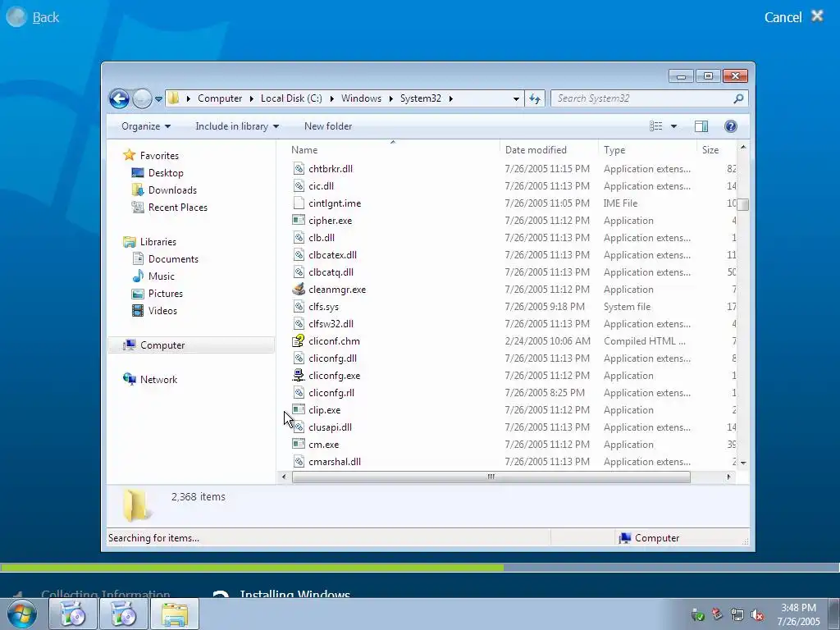Select the cipher.exe file icon
The height and width of the screenshot is (630, 840).
pos(299,220)
